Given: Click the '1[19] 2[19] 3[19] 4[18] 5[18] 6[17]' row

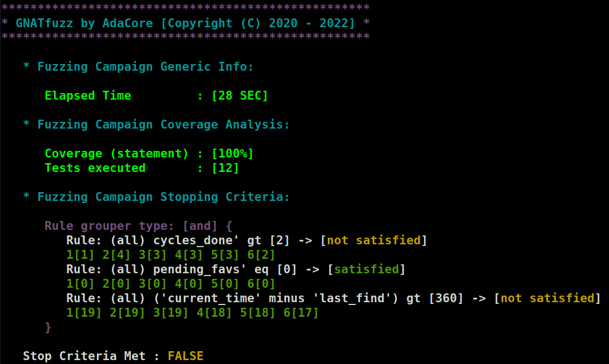Looking at the screenshot, I should [192, 313].
